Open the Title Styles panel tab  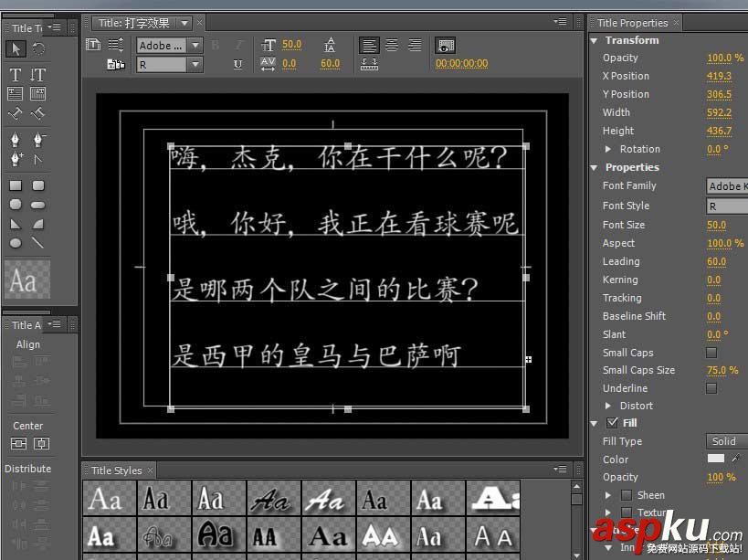tap(116, 470)
